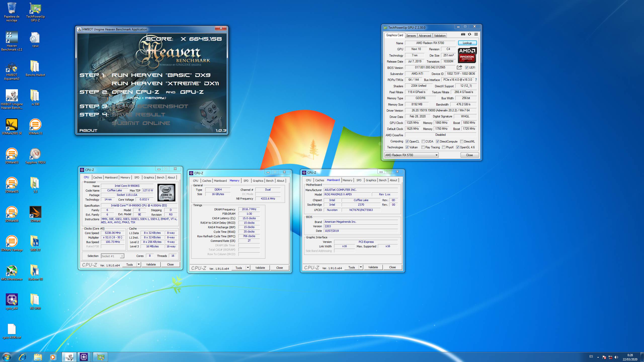Expand Tools dropdown arrow in CPU-Z Mainboard window
644x362 pixels.
pyautogui.click(x=361, y=267)
